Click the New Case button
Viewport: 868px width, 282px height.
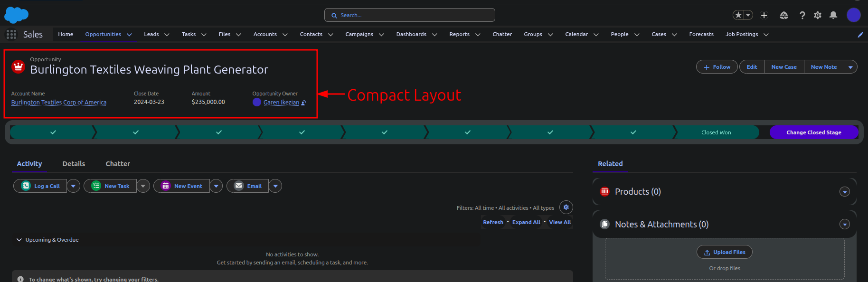[x=784, y=67]
